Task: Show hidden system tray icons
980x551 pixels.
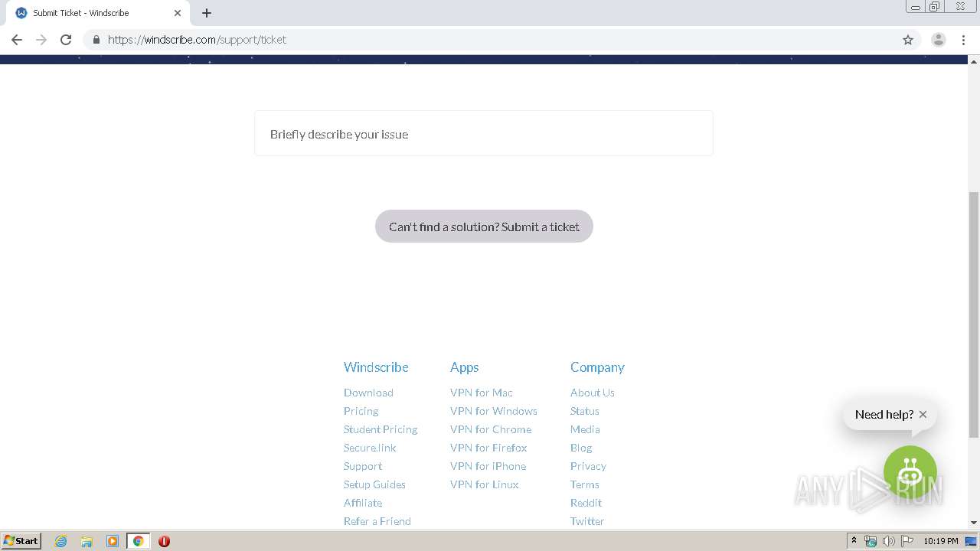Action: (854, 540)
